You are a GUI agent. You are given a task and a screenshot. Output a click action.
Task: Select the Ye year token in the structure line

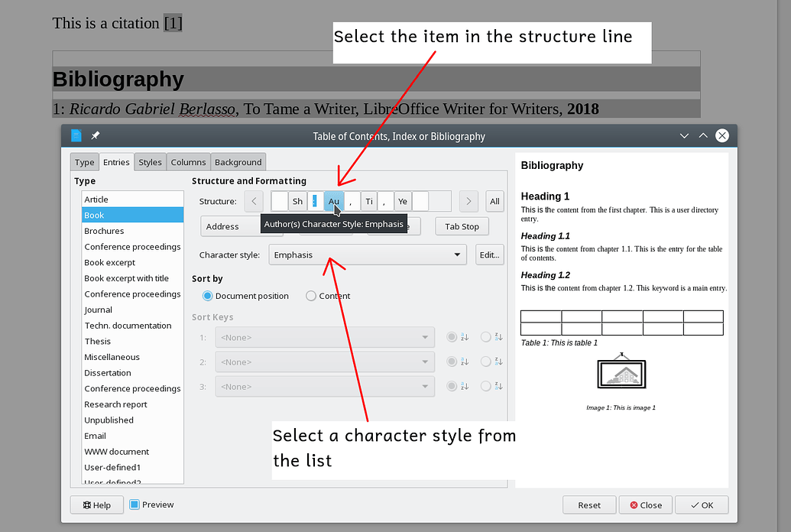(402, 201)
